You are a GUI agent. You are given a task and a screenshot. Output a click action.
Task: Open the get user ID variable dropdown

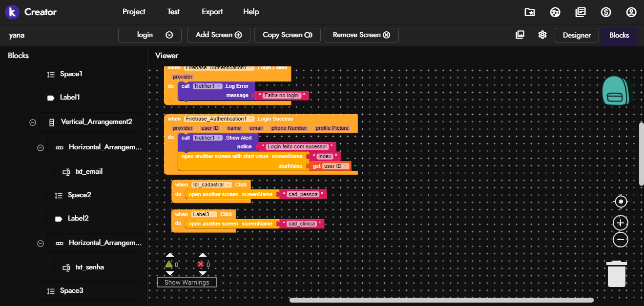pos(336,166)
